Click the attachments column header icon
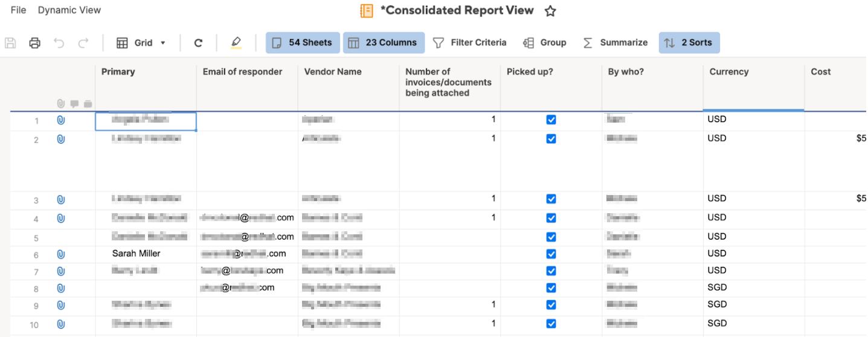The height and width of the screenshot is (337, 868). pyautogui.click(x=60, y=104)
